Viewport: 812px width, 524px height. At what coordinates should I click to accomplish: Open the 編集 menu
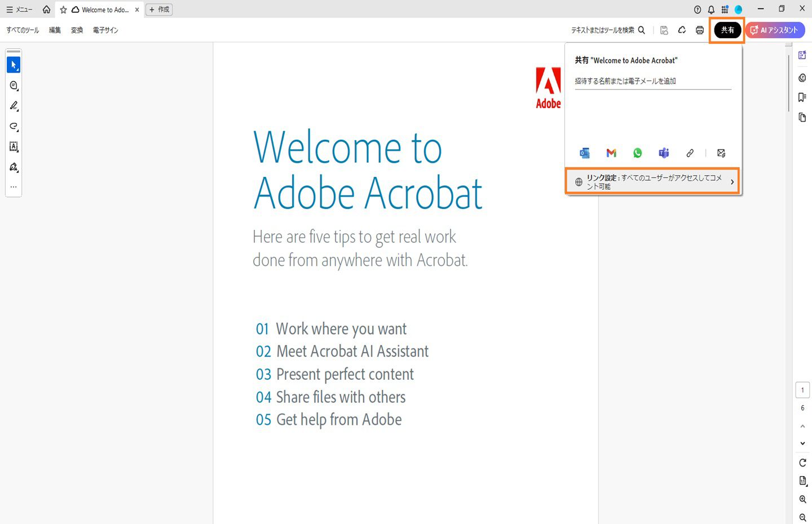point(55,30)
